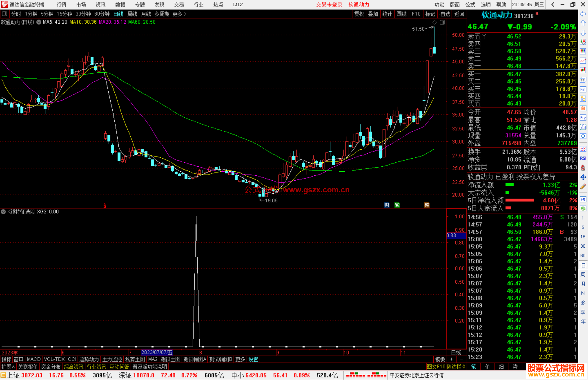Toggle the K线特征选股 indicator circle button

[x=3, y=212]
